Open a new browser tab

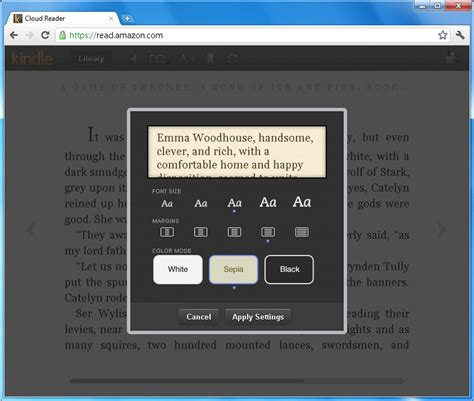pyautogui.click(x=127, y=19)
